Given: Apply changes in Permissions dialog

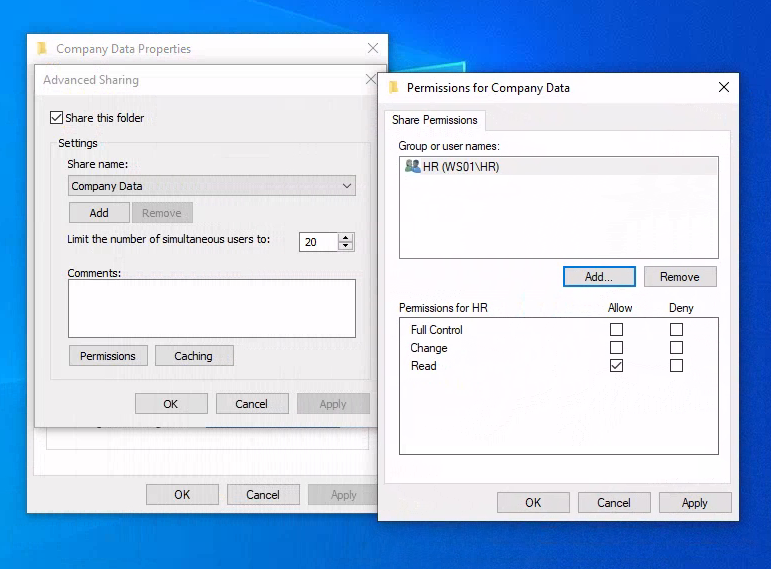Looking at the screenshot, I should tap(694, 503).
